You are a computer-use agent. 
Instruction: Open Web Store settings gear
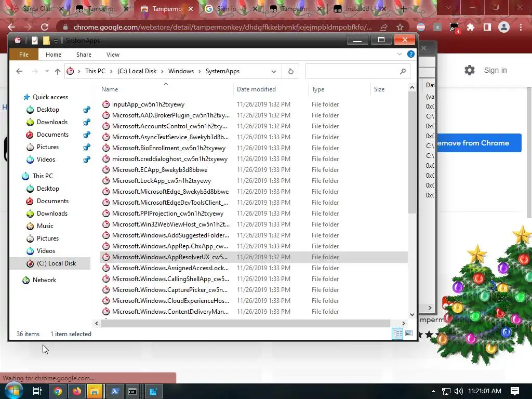tap(470, 70)
